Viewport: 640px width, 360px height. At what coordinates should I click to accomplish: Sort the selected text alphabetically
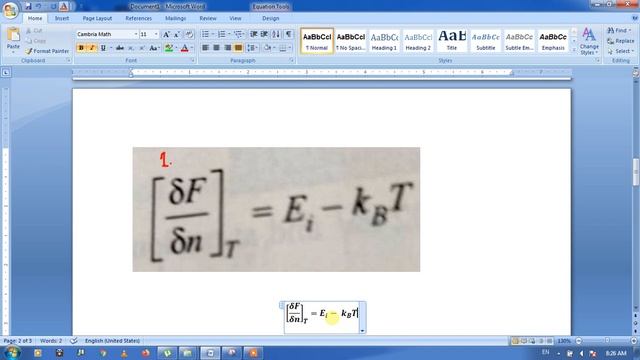(x=276, y=34)
